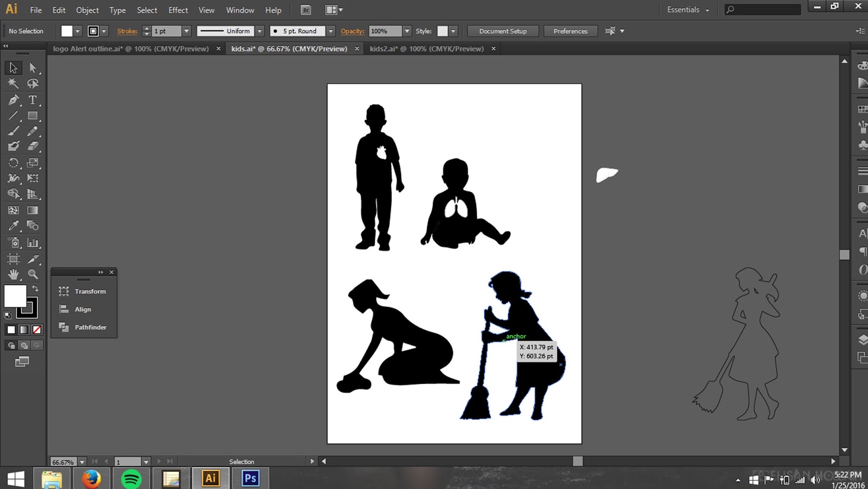Select the Eyedropper tool
This screenshot has width=868, height=489.
pyautogui.click(x=14, y=226)
